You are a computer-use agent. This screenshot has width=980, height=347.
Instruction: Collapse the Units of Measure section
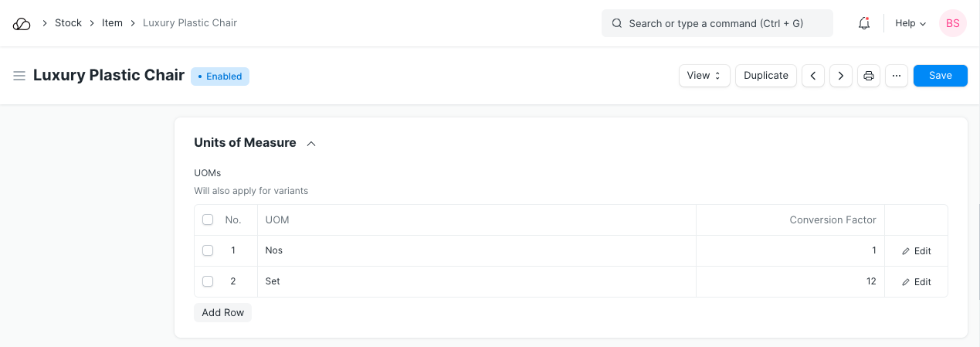click(x=311, y=143)
